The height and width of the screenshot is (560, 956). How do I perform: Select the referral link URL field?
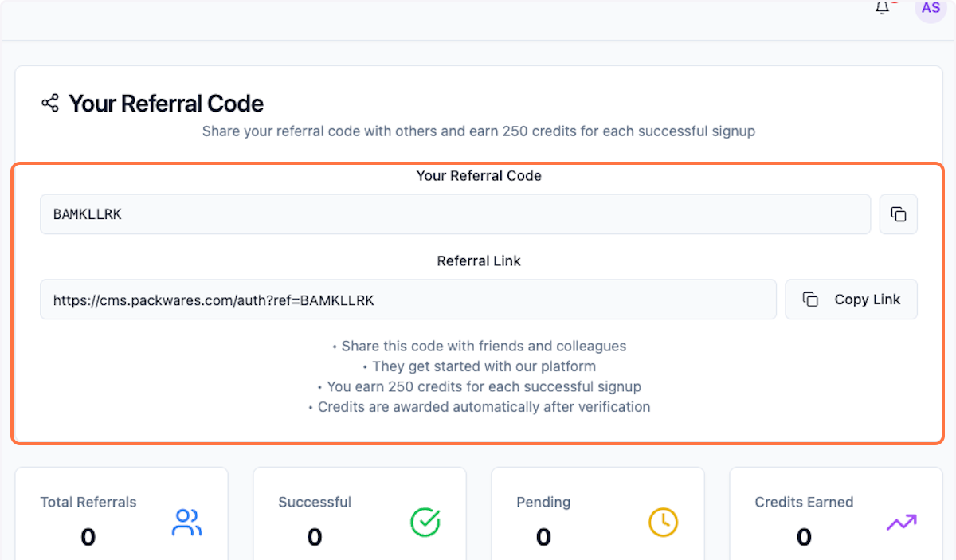point(408,299)
